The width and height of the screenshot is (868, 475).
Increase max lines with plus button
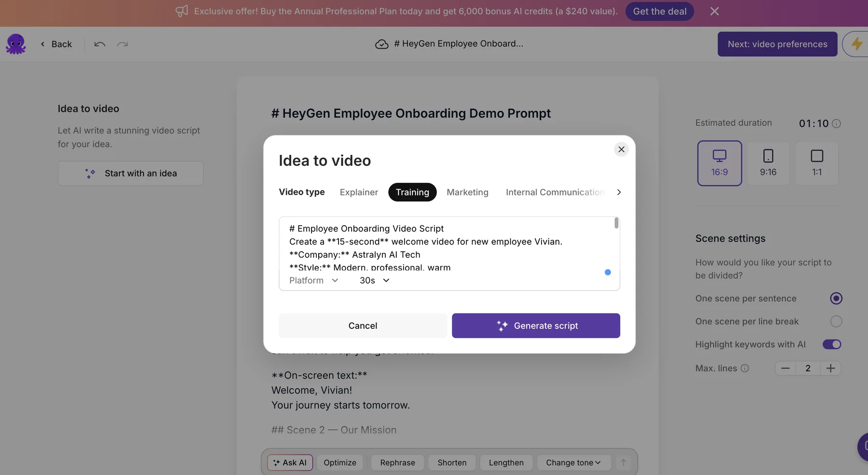pyautogui.click(x=830, y=368)
